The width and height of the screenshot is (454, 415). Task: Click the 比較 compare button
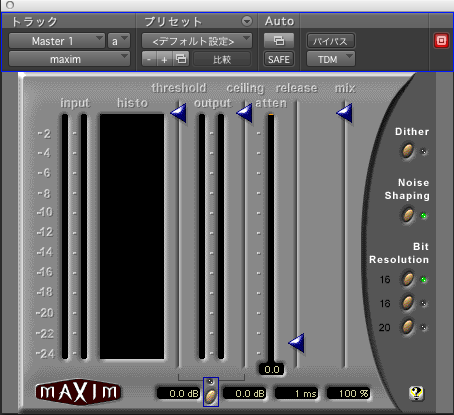[x=222, y=59]
